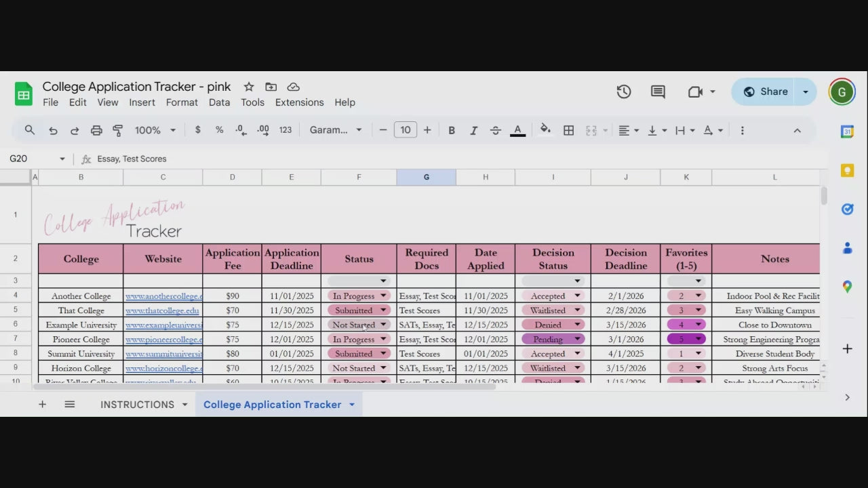Open Google Keep in side panel

(847, 171)
